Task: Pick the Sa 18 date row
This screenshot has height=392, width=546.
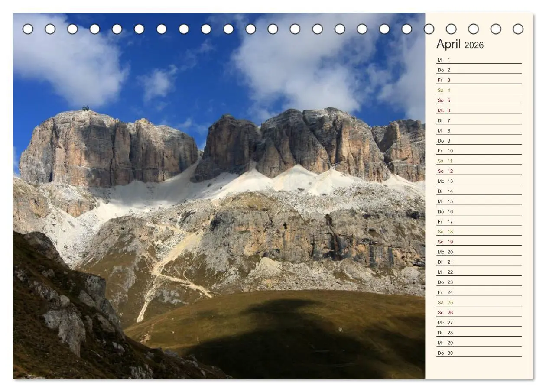Action: click(x=479, y=232)
